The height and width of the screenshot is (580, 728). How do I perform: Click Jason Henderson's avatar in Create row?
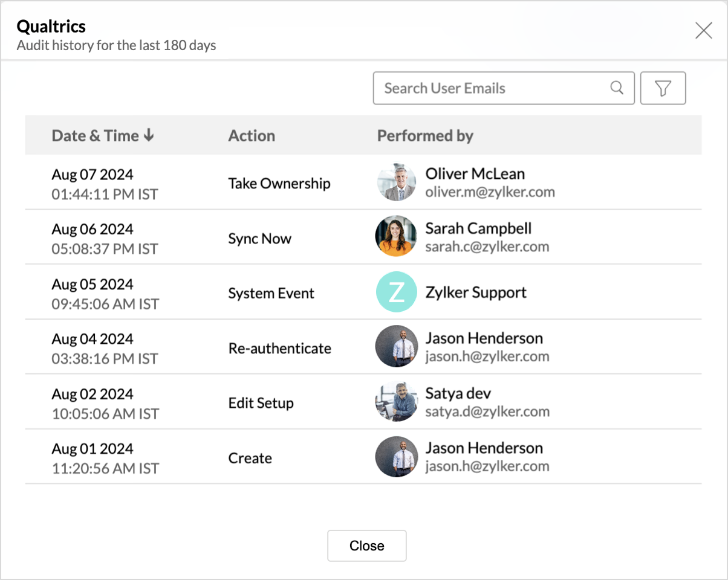coord(396,456)
